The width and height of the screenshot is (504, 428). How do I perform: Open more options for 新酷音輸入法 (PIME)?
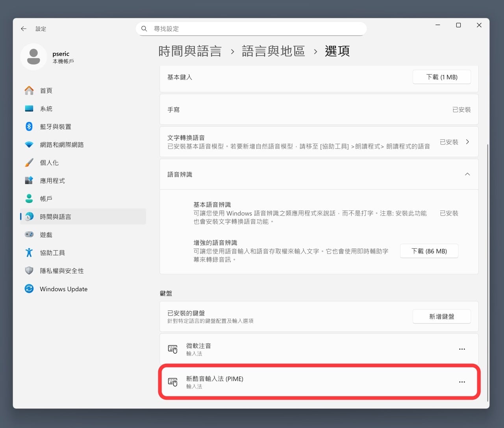(x=462, y=382)
